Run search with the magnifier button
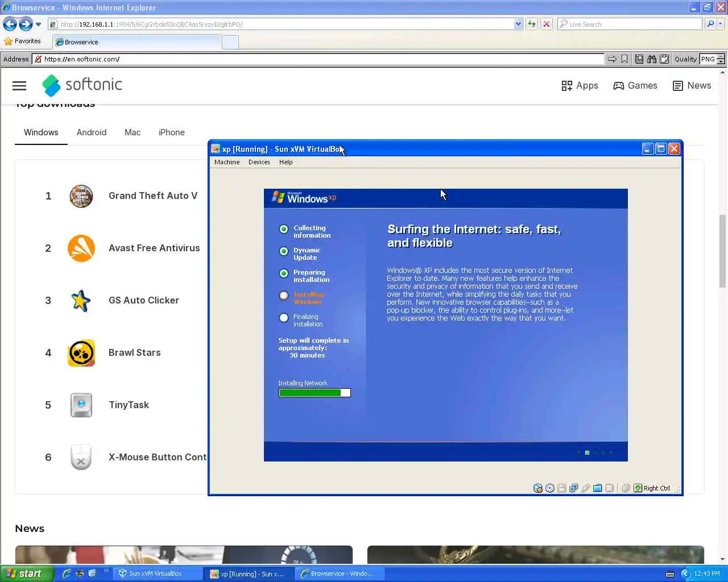 pos(710,24)
